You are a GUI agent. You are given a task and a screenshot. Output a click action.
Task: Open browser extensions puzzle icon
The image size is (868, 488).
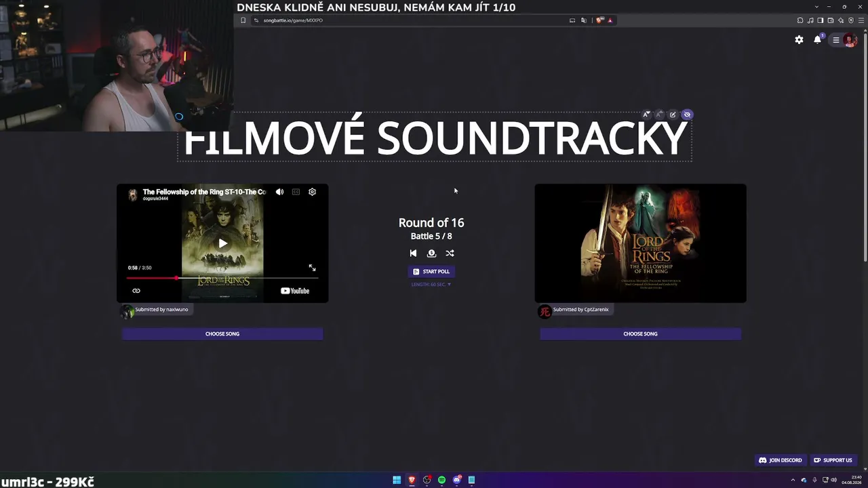pos(800,20)
